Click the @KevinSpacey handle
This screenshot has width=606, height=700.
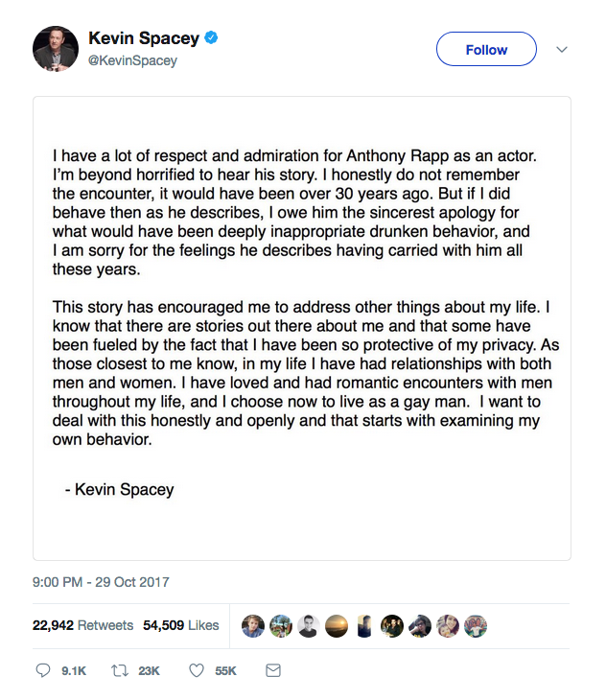coord(132,60)
